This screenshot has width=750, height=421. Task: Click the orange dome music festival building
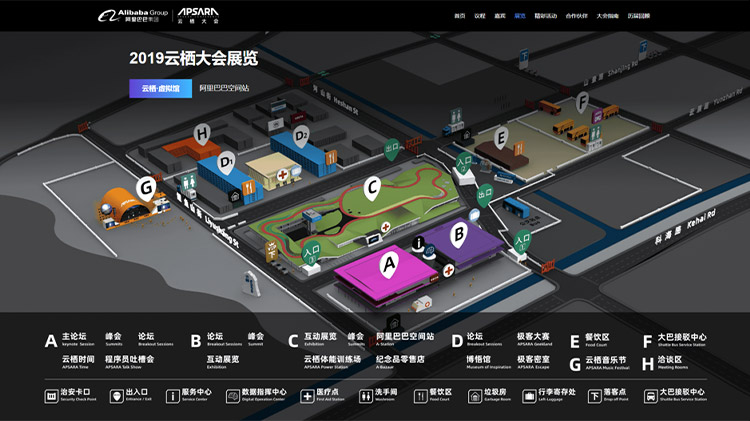point(130,208)
